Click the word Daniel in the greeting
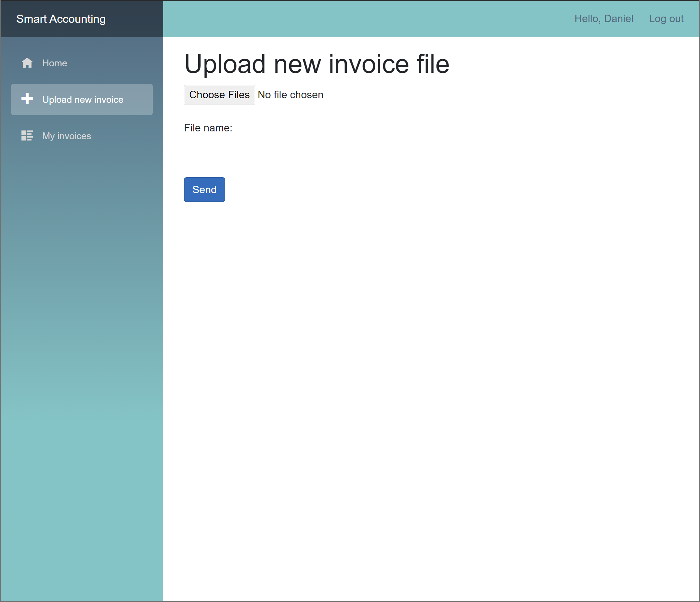Screen dimensions: 700x602 [x=618, y=19]
